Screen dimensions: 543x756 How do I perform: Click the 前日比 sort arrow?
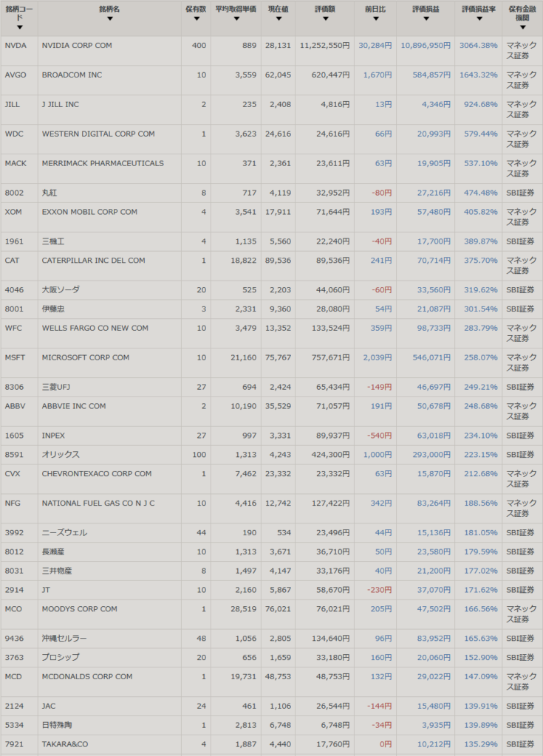coord(375,18)
